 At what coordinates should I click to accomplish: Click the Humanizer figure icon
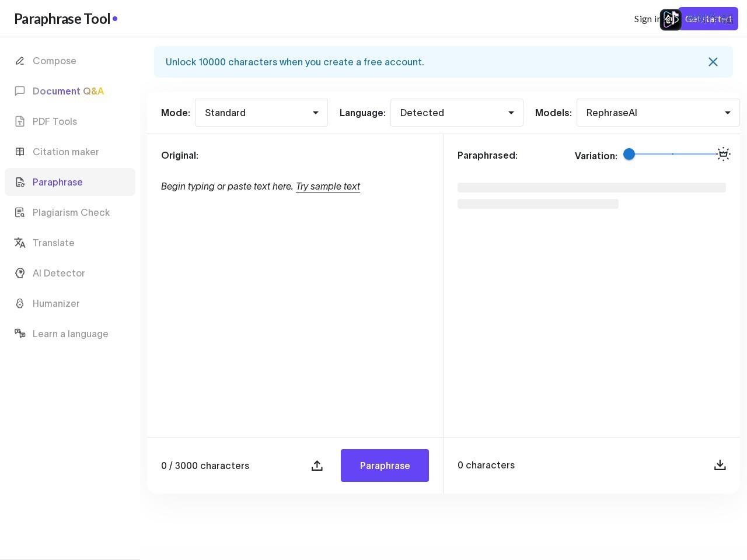(x=20, y=303)
